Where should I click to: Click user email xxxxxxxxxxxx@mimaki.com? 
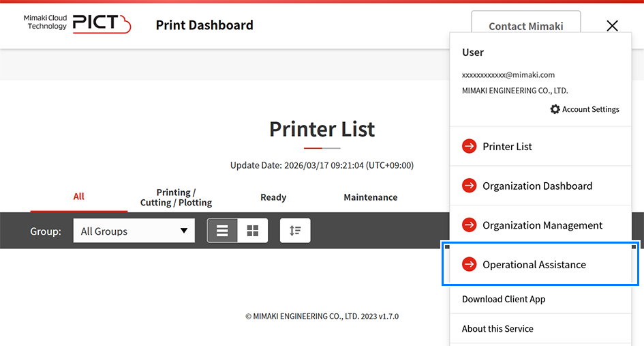point(508,75)
